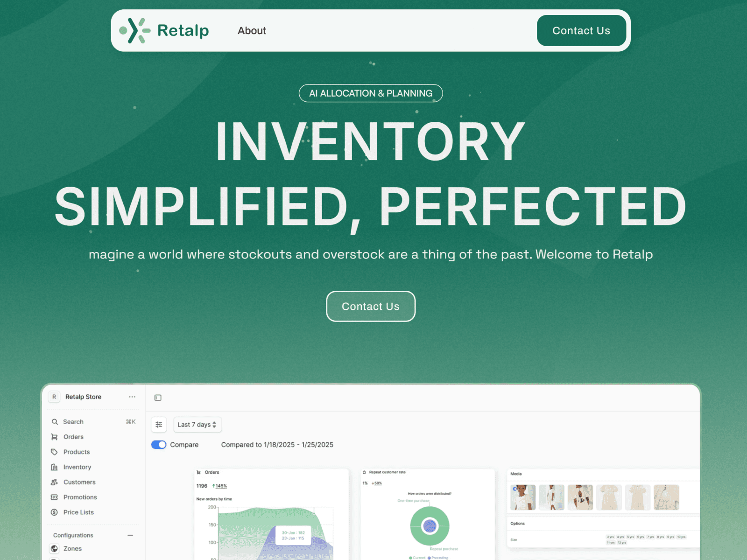Select the second Media thumbnail
This screenshot has width=747, height=560.
click(552, 497)
